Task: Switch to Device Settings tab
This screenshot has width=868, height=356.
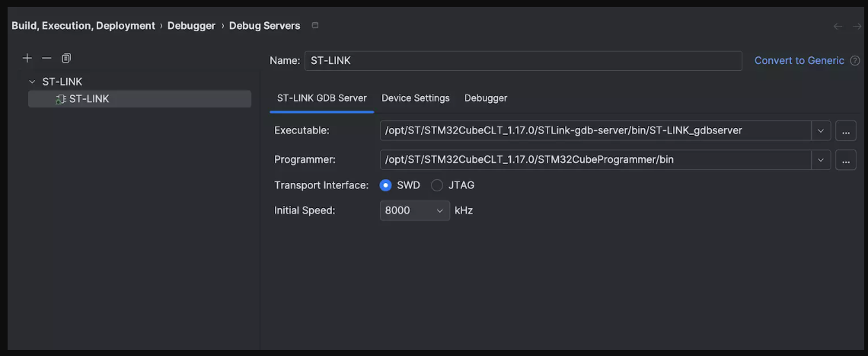Action: point(415,98)
